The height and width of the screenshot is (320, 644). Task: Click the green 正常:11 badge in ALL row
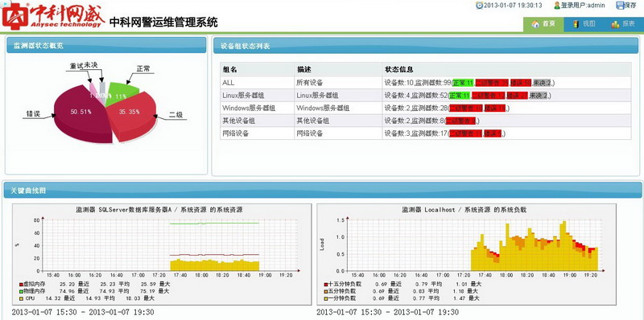(463, 83)
